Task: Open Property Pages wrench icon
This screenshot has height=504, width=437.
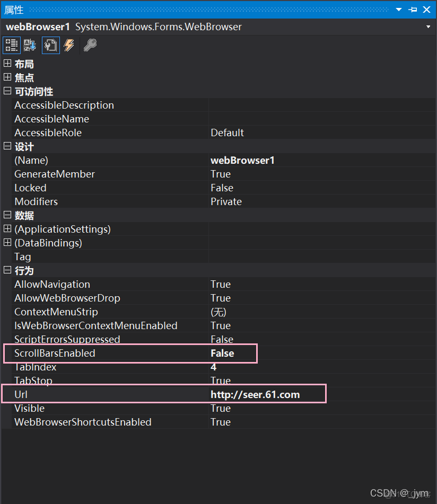Action: click(90, 46)
